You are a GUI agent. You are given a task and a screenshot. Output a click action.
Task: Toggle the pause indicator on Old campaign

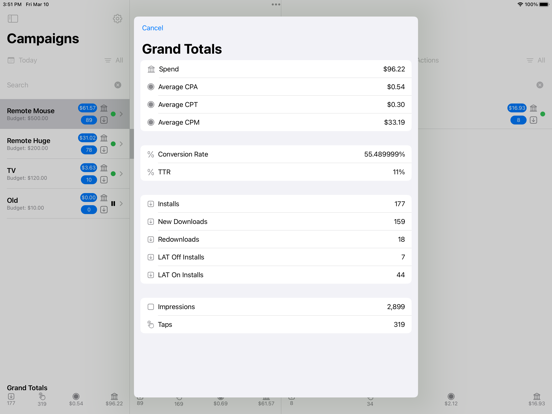(x=113, y=203)
